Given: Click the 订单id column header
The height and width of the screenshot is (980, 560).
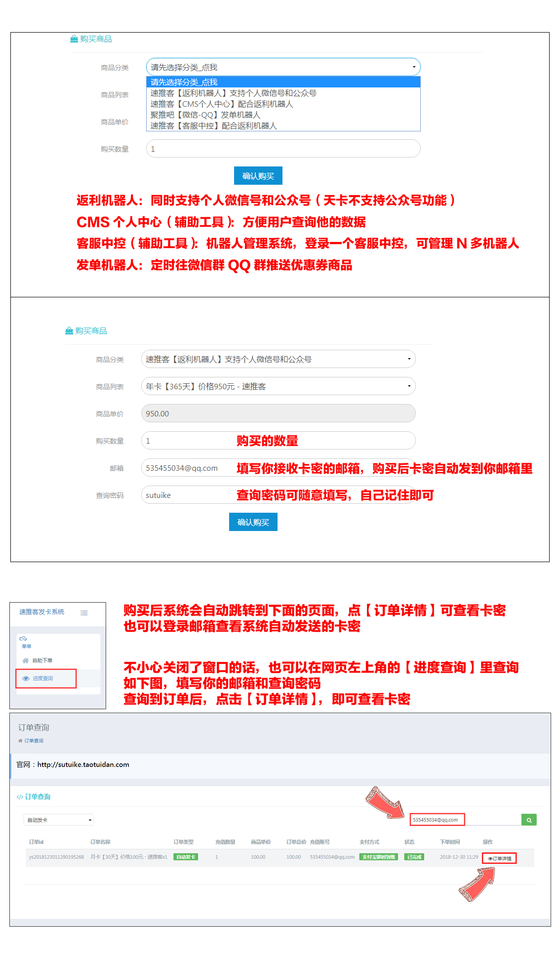Looking at the screenshot, I should click(x=36, y=842).
